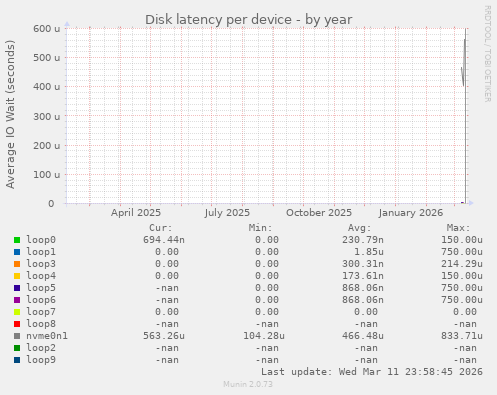Click the loop0 green legend swatch
Screen dimensions: 497x395
point(17,240)
